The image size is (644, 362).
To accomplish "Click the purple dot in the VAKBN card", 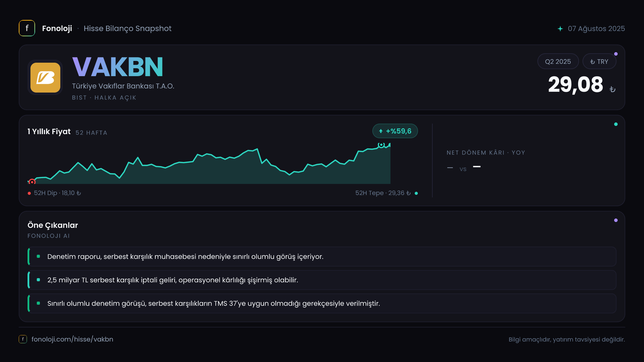I will click(x=616, y=54).
